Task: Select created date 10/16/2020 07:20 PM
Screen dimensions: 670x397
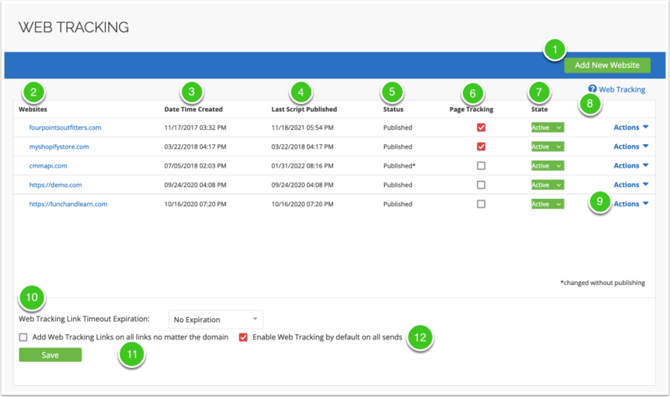Action: (x=195, y=204)
